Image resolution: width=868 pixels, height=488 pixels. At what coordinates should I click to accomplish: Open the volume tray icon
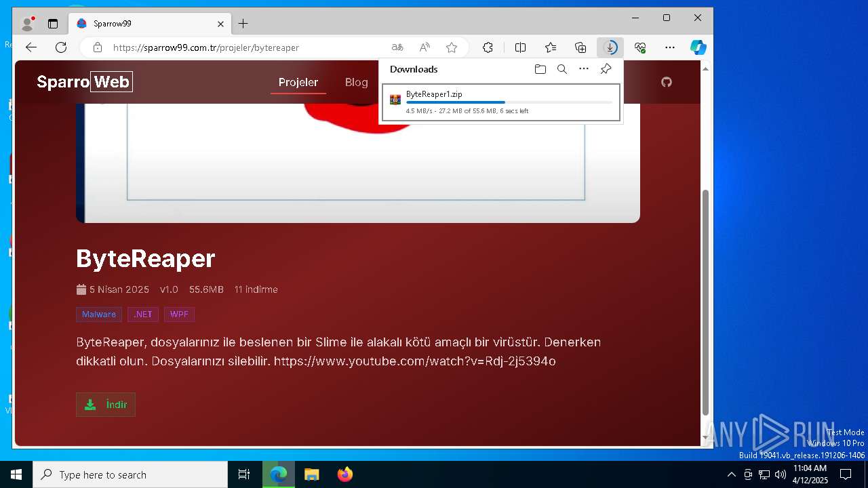(x=781, y=474)
